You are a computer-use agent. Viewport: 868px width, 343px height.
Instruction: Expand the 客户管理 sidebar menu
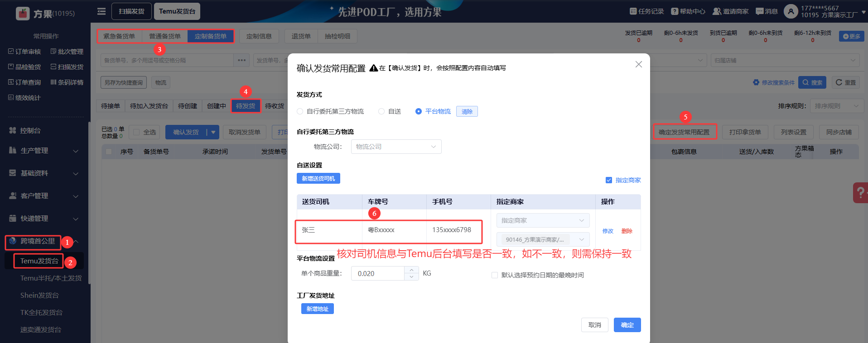[x=44, y=196]
